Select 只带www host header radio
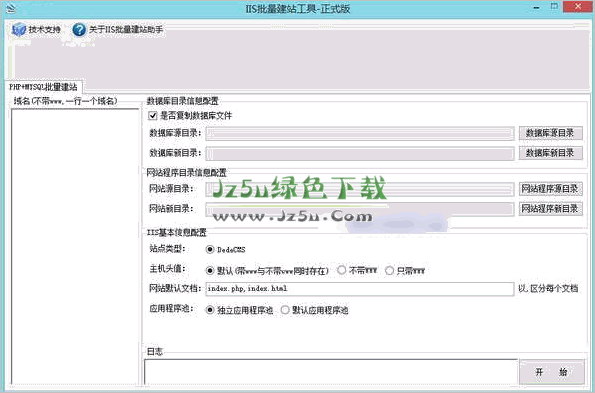The image size is (595, 393). tap(389, 270)
